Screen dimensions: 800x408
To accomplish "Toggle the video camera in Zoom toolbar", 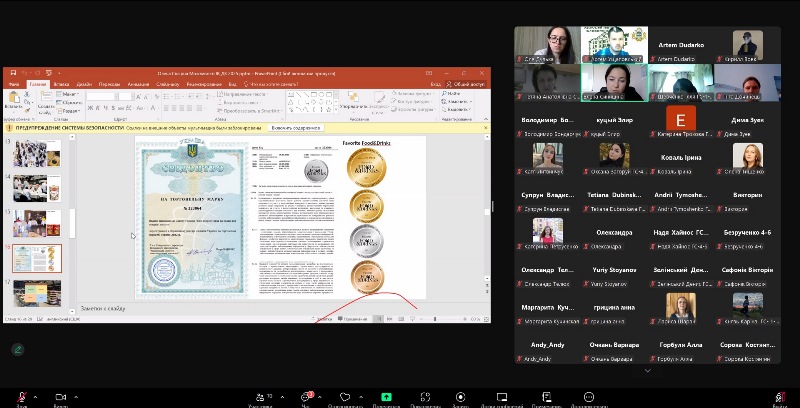I will click(60, 396).
